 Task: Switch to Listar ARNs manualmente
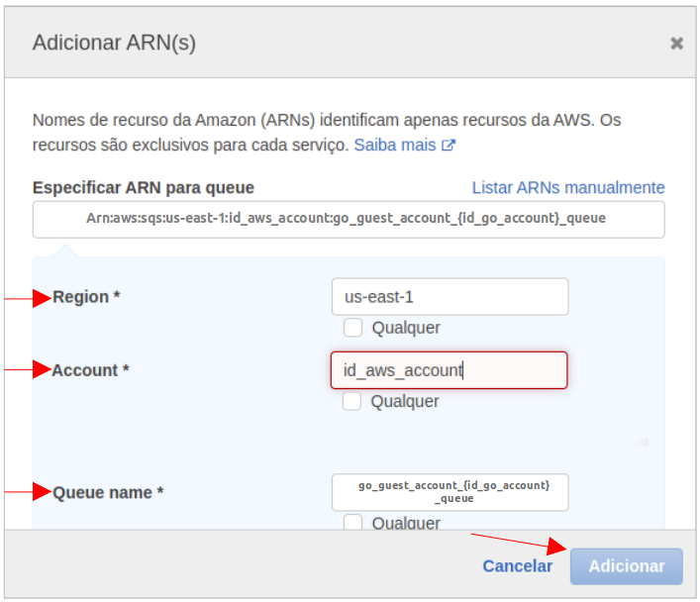[567, 187]
